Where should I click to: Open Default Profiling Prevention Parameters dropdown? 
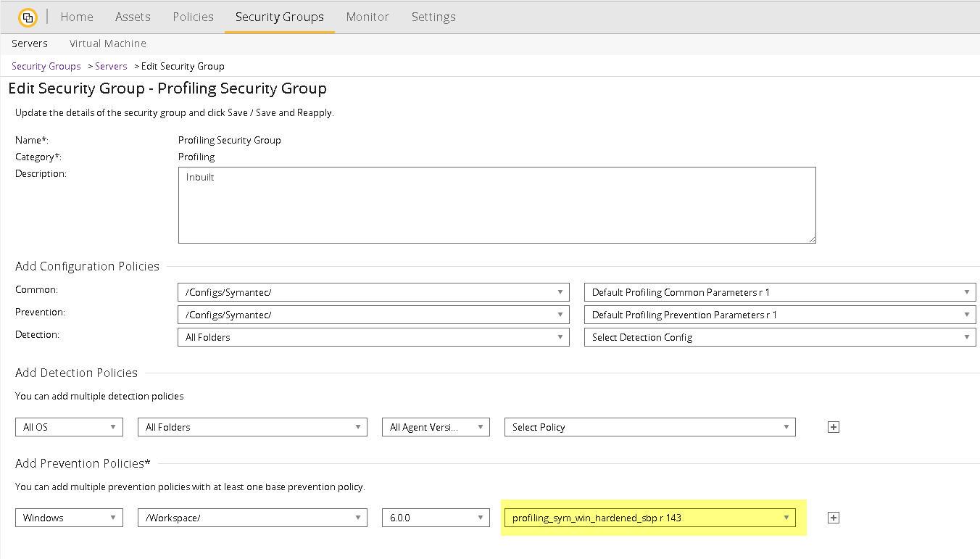click(779, 315)
